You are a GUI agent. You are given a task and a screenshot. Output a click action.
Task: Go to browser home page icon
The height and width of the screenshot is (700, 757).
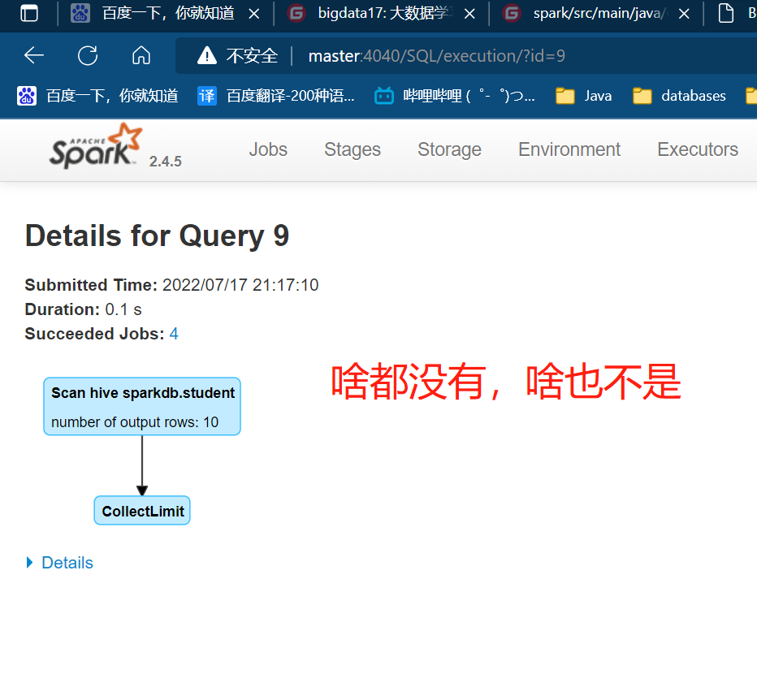pyautogui.click(x=141, y=55)
